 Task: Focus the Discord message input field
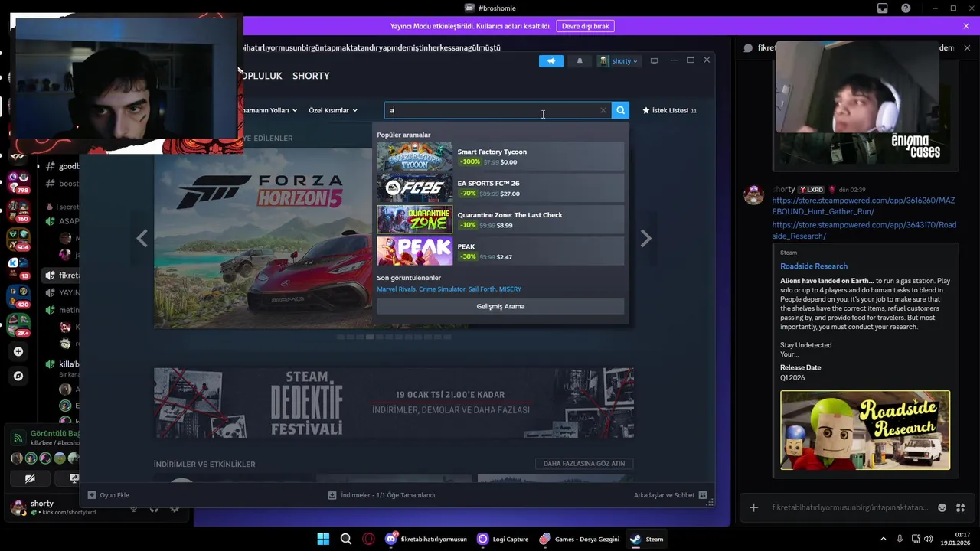[850, 507]
